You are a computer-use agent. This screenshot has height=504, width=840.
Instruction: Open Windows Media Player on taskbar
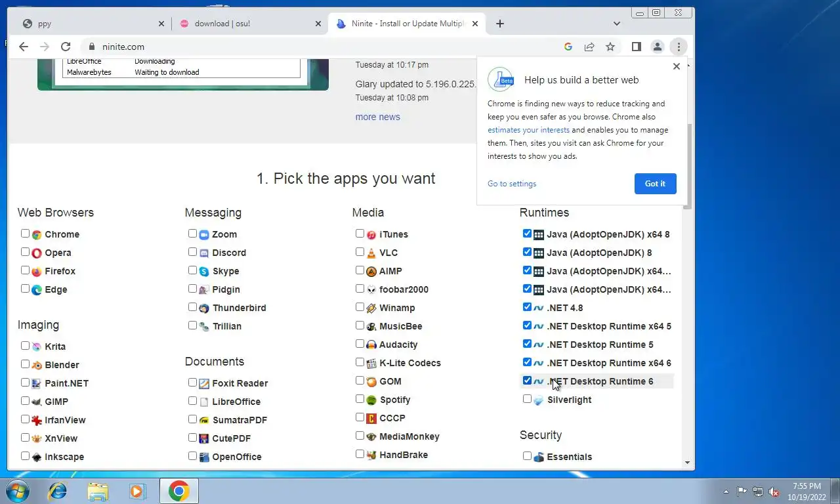137,491
